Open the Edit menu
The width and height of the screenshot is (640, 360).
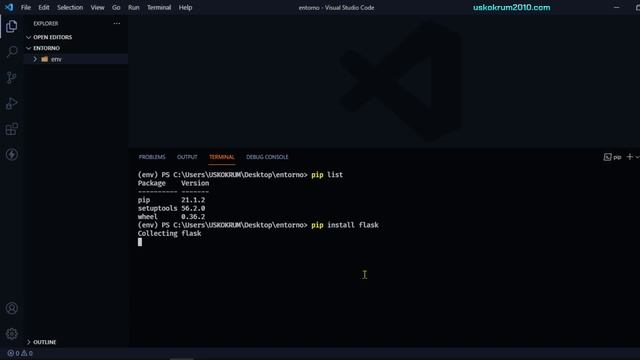click(x=44, y=7)
